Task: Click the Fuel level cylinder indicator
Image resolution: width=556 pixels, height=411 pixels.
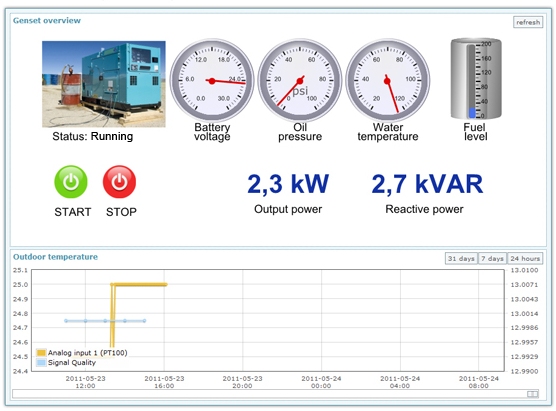Action: (x=476, y=79)
